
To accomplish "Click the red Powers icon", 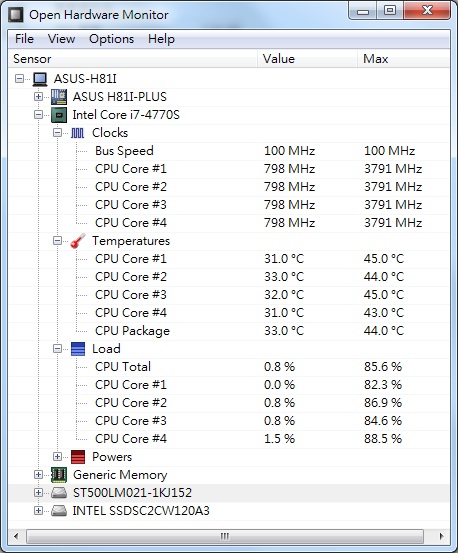I will [78, 457].
